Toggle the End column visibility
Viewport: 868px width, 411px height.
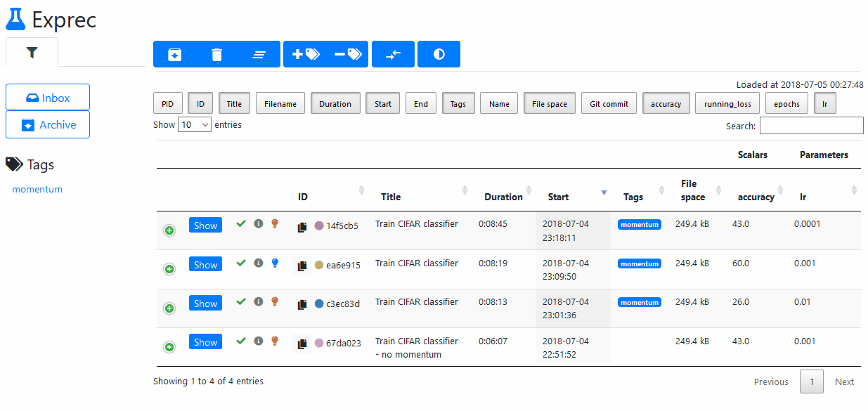click(x=421, y=104)
